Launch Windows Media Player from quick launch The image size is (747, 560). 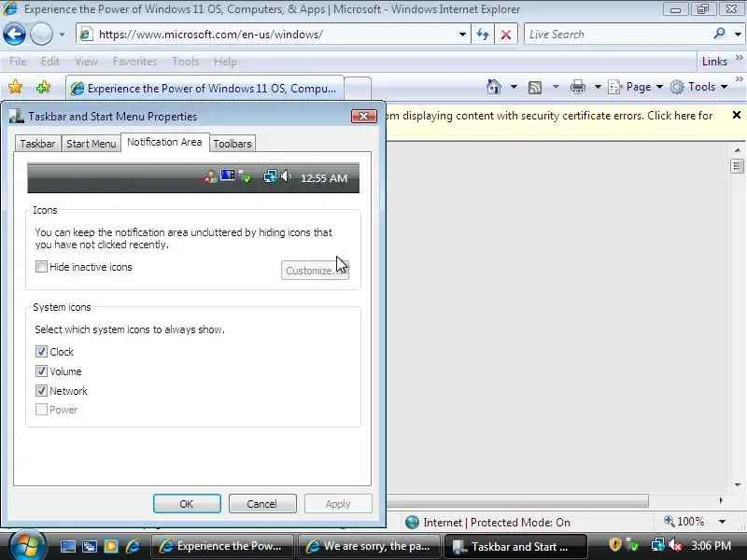coord(110,547)
